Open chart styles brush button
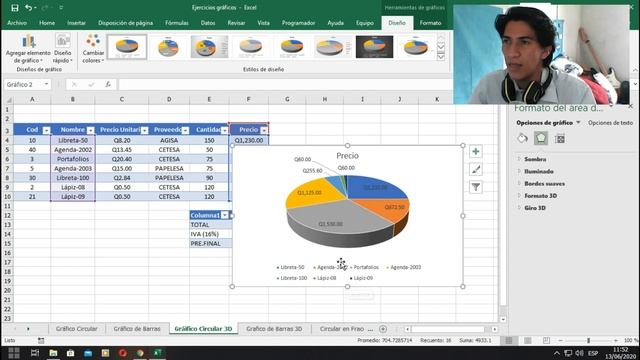 click(476, 169)
